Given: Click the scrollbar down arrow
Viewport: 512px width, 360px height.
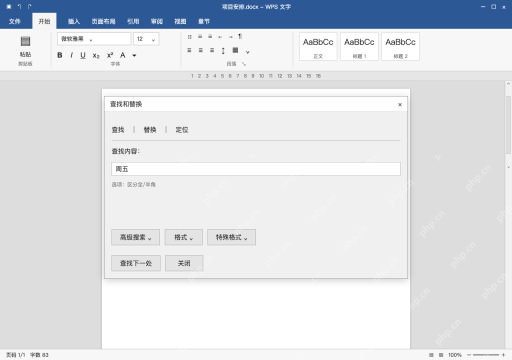Looking at the screenshot, I should click(508, 167).
